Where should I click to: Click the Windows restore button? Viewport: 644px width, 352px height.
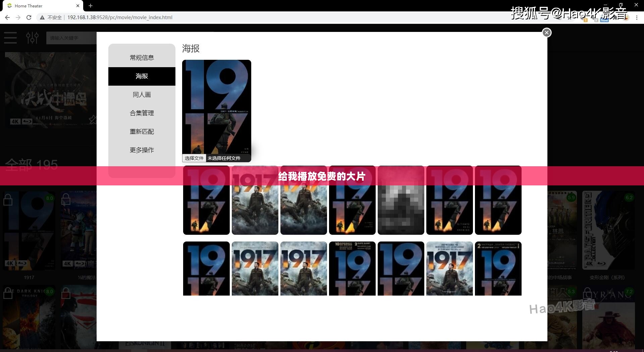[x=621, y=5]
